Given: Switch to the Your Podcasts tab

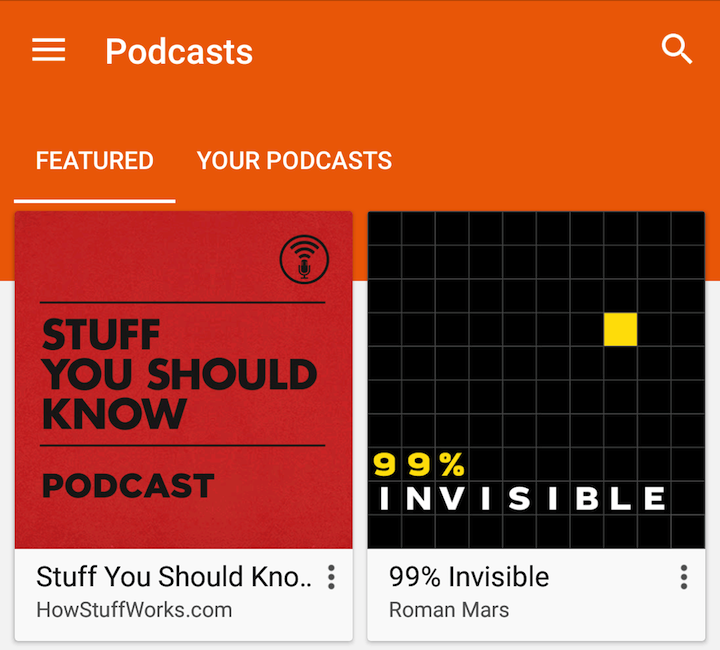Looking at the screenshot, I should coord(294,161).
